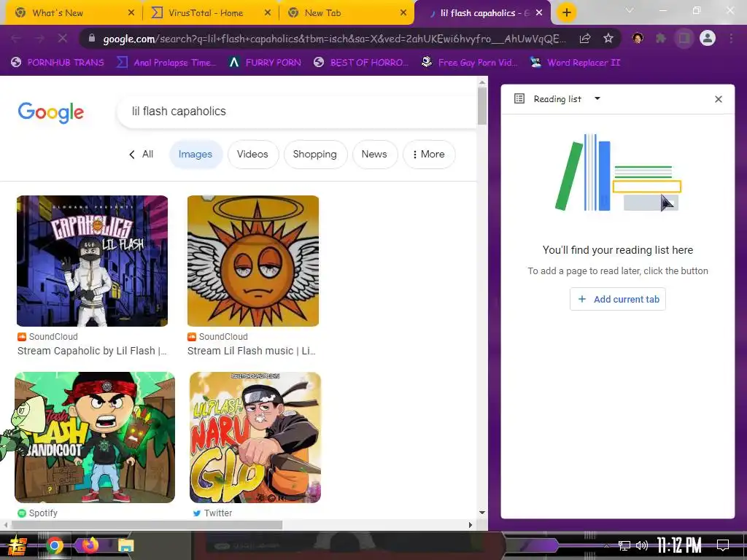Open File Explorer from the taskbar
Screen dimensions: 747x560
[x=126, y=545]
